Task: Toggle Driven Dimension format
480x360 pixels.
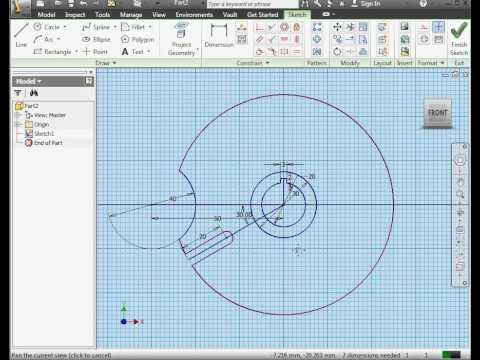Action: click(439, 39)
